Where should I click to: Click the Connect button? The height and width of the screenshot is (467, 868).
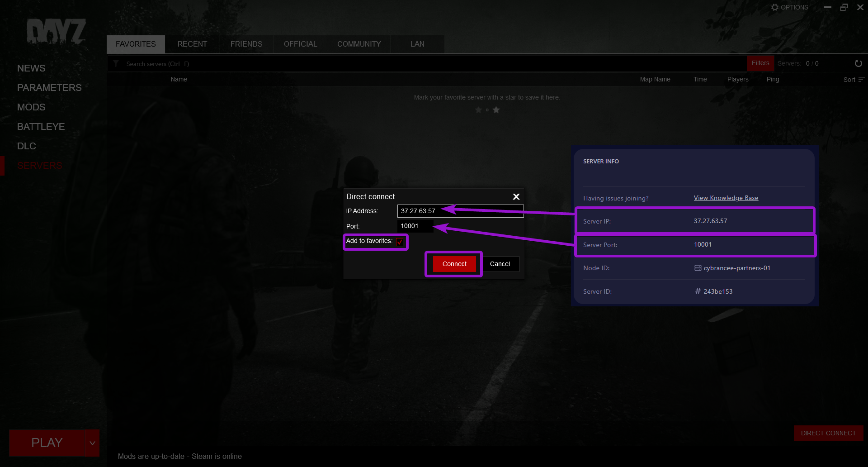pos(453,264)
